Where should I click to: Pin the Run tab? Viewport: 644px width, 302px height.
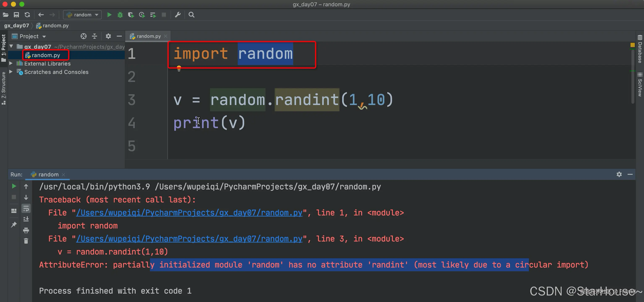[14, 225]
